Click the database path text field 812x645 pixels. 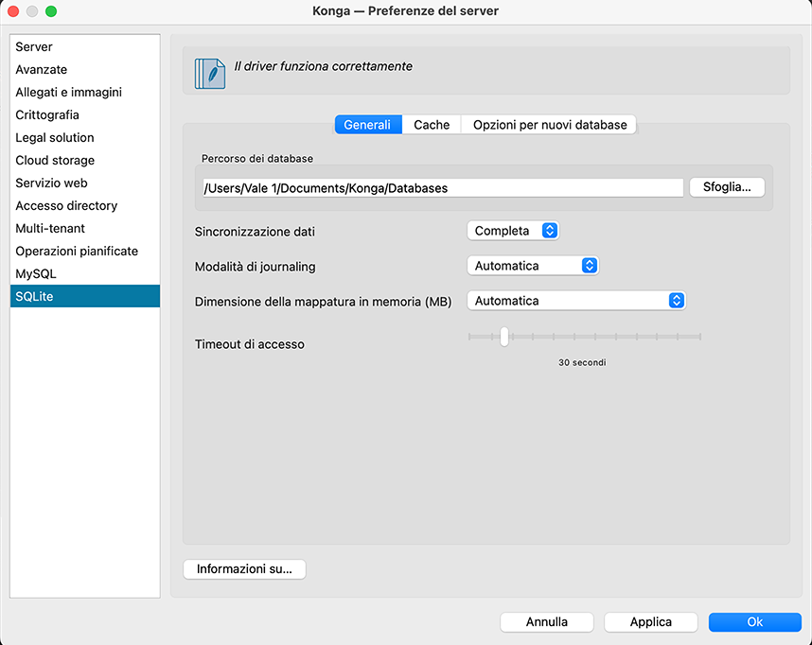tap(442, 188)
